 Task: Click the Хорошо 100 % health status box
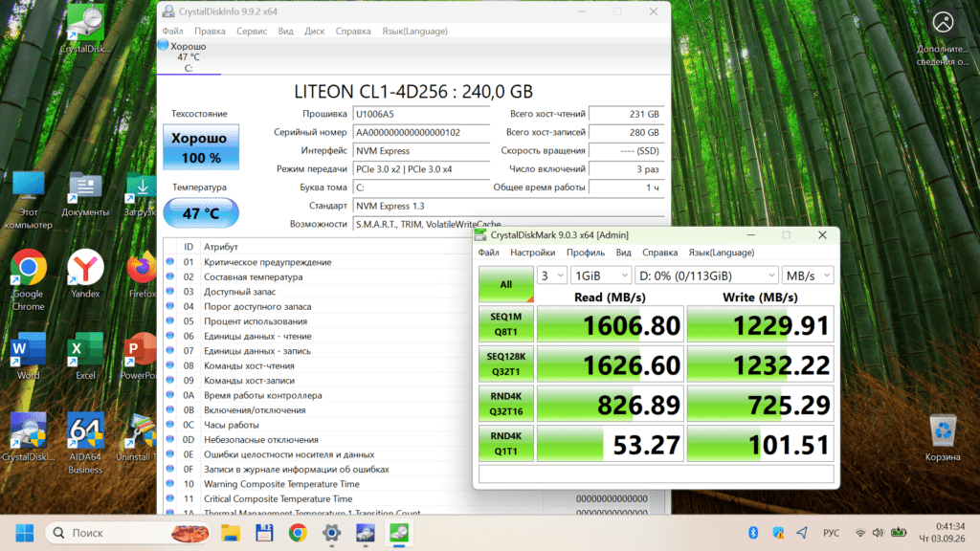tap(201, 147)
